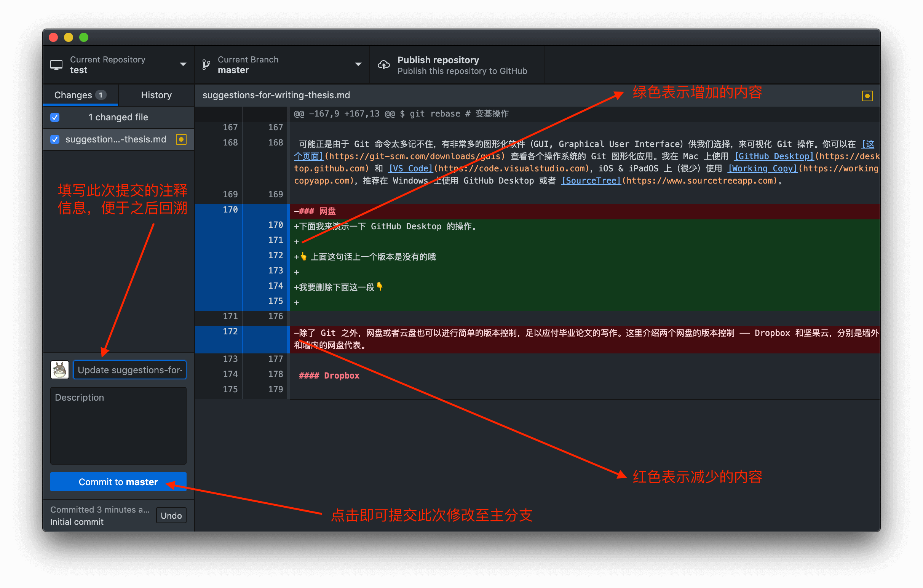
Task: Click the modified badge next to suggestion...-thesis.md
Action: (181, 139)
